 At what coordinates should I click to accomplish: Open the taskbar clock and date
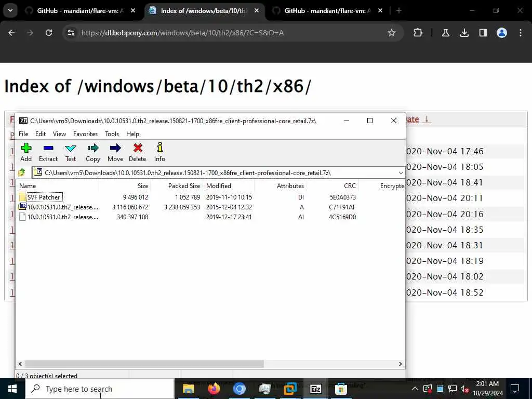point(487,389)
